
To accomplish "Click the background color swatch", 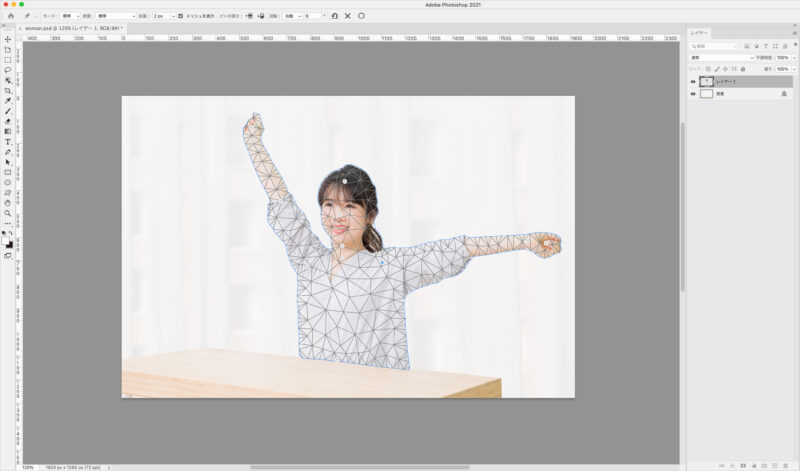I will (10, 245).
